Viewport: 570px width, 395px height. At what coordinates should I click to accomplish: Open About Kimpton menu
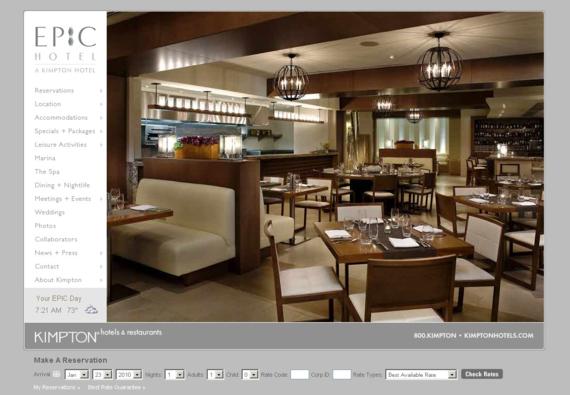58,280
